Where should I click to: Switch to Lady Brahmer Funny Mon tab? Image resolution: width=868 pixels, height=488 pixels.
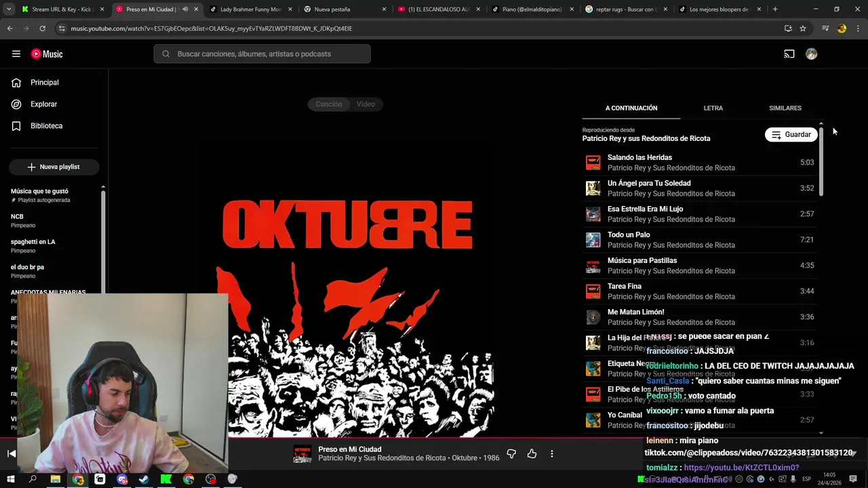250,9
